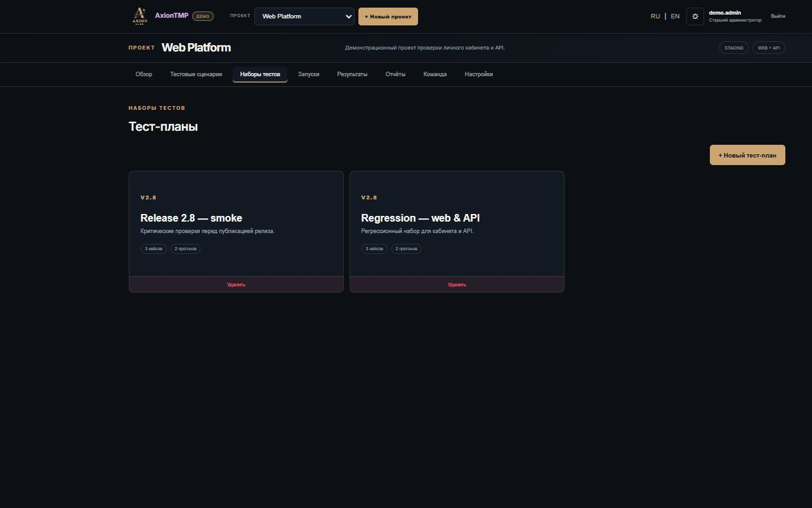Screen dimensions: 812x508
Task: Delete the 'Regression — web & API' plan via Удалить
Action: (x=457, y=284)
